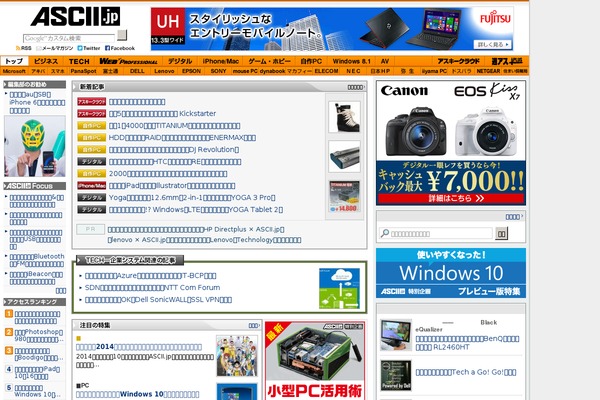Click the iPhone/Mac tag beside iPad Illustrator article
Viewport: 600px width, 400px height.
[91, 186]
